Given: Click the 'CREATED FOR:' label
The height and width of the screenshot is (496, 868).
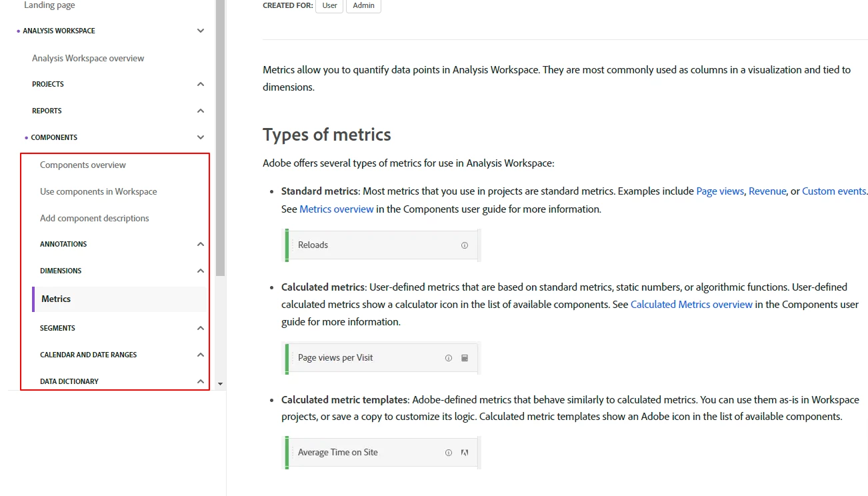Looking at the screenshot, I should [287, 5].
